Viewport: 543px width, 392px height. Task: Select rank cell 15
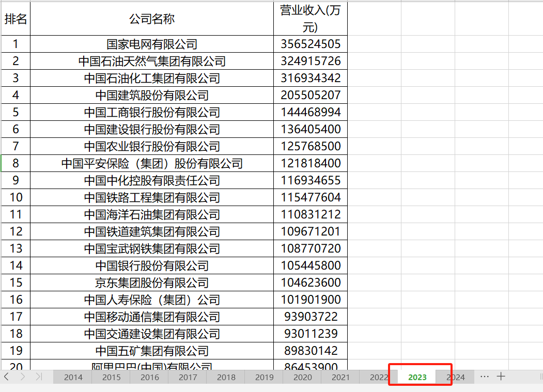click(x=15, y=283)
